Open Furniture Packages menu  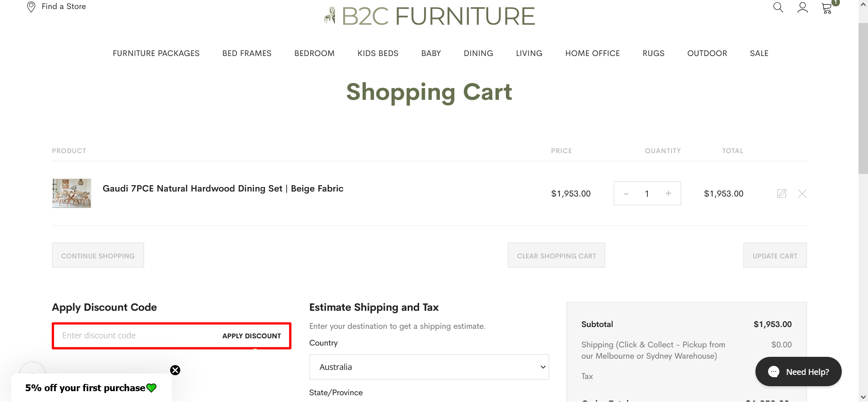pos(156,53)
